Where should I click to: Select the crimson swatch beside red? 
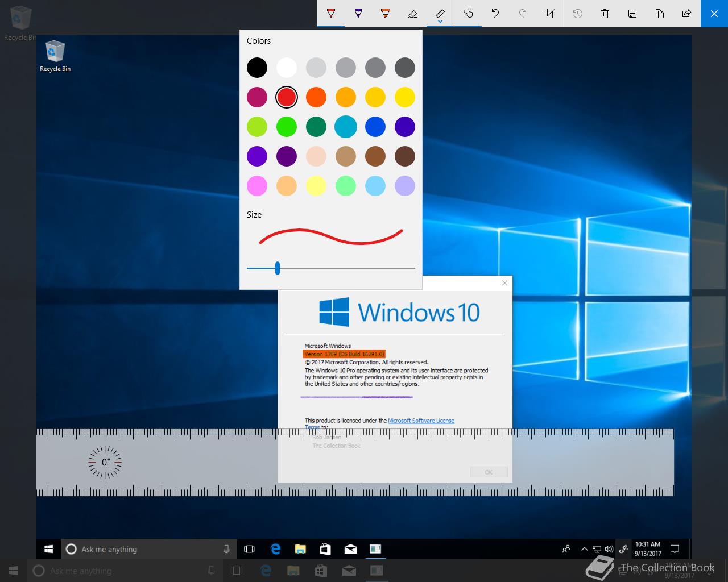(x=257, y=97)
